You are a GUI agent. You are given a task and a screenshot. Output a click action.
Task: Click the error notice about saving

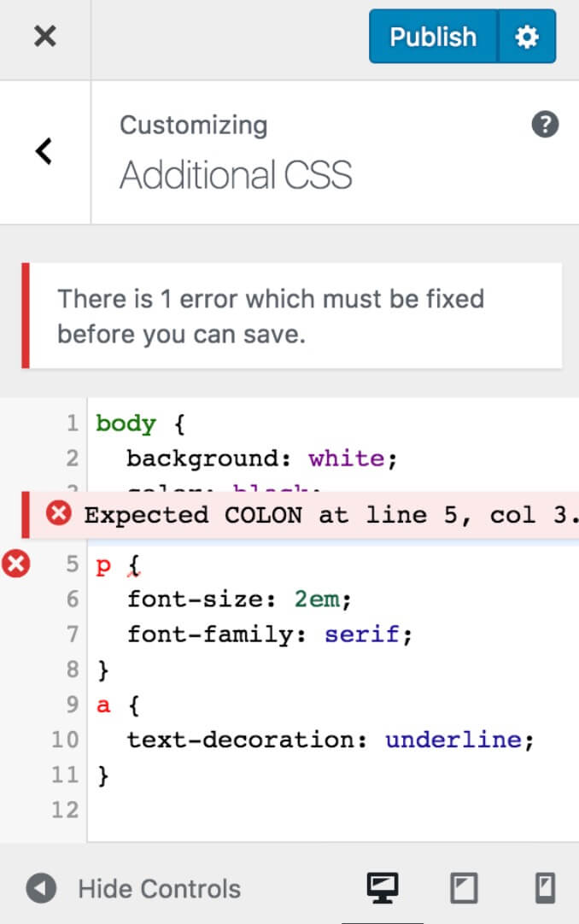coord(291,316)
